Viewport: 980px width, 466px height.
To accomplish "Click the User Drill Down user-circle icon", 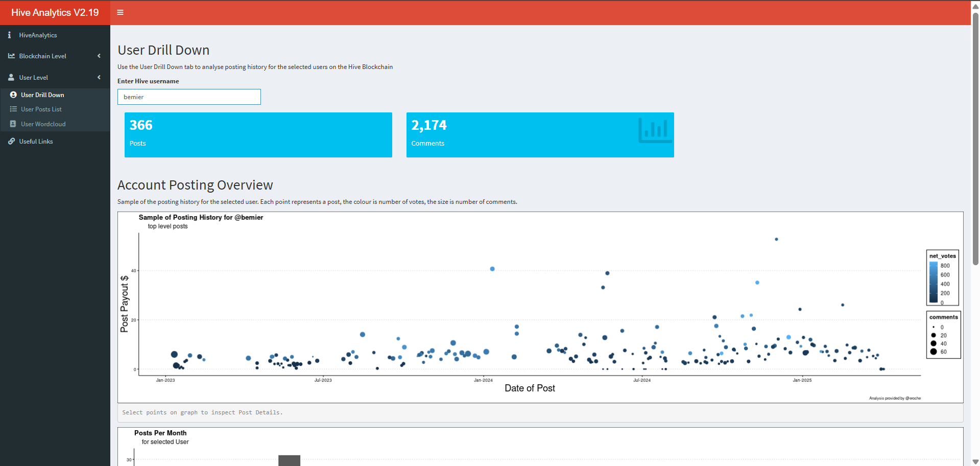I will pyautogui.click(x=13, y=95).
